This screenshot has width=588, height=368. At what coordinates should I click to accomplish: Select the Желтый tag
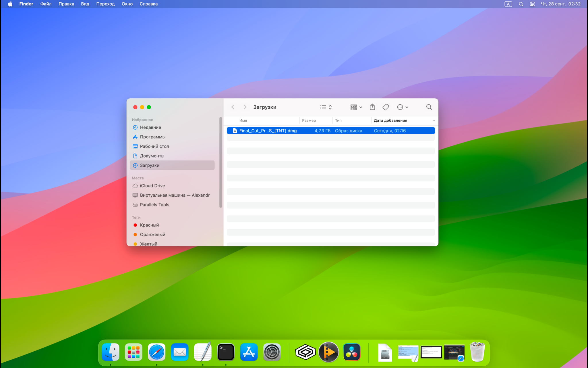click(x=172, y=244)
